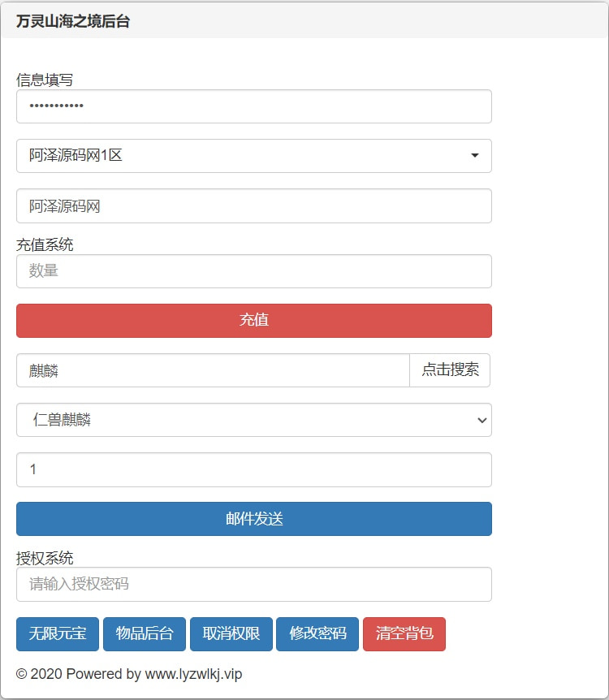
Task: Click the 万灵山海之境后台 header title
Action: click(x=73, y=22)
